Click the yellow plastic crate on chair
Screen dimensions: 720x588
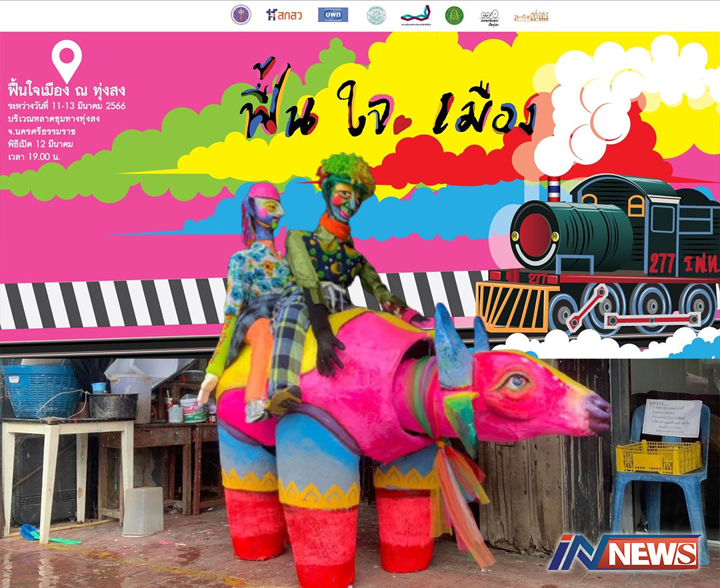(658, 457)
